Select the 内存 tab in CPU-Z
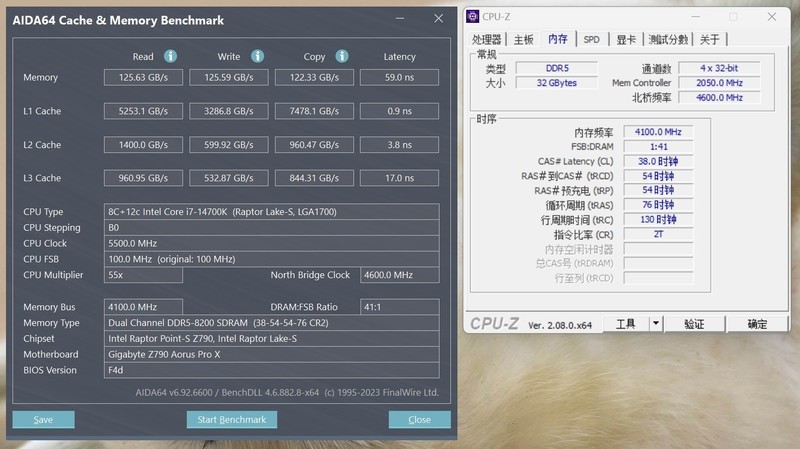 click(558, 39)
